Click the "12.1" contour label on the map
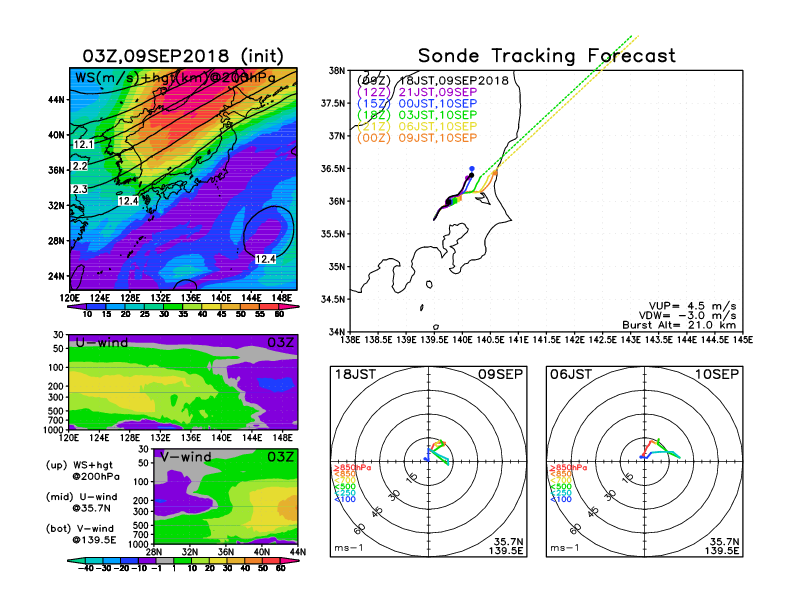Screen dimensions: 792x612 point(83,144)
